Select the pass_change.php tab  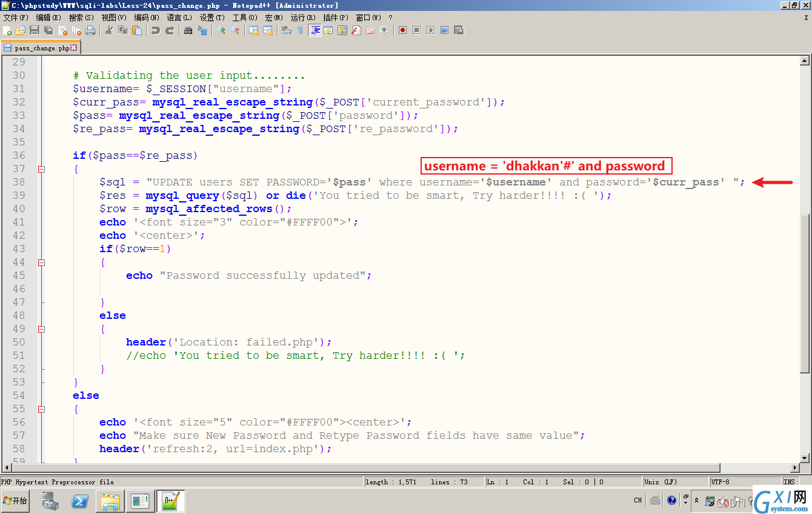[40, 47]
